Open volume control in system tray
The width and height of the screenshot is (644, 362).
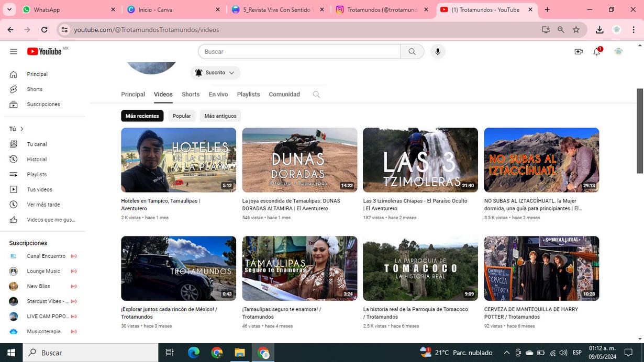(563, 353)
